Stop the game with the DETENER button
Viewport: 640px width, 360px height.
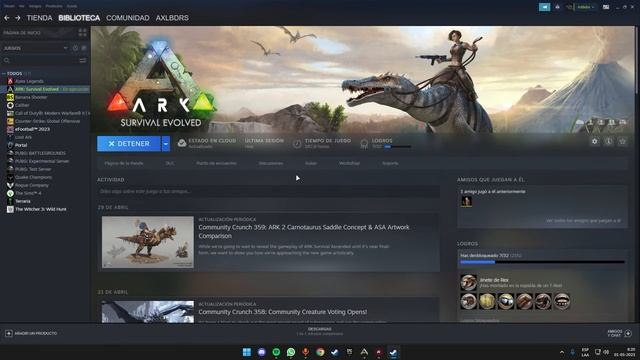pyautogui.click(x=129, y=144)
